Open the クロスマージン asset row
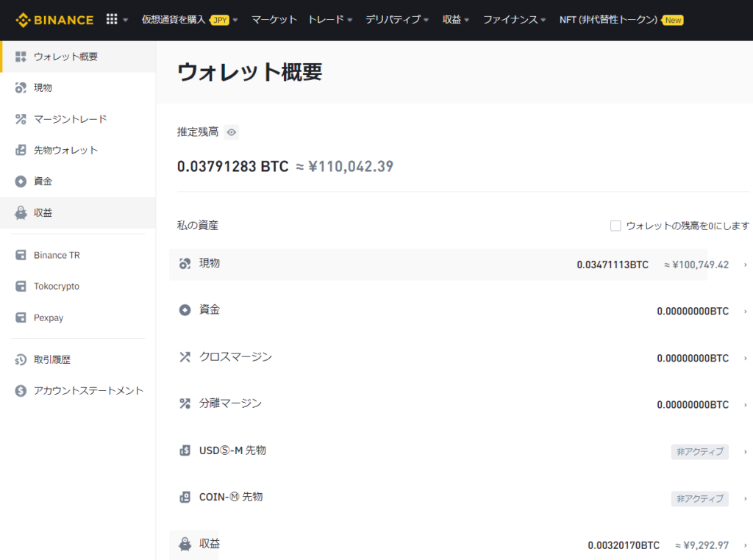Image resolution: width=753 pixels, height=560 pixels. (235, 357)
